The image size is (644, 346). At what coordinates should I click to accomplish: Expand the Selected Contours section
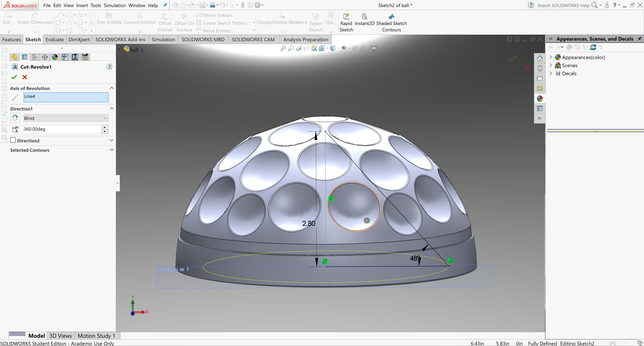click(x=112, y=150)
